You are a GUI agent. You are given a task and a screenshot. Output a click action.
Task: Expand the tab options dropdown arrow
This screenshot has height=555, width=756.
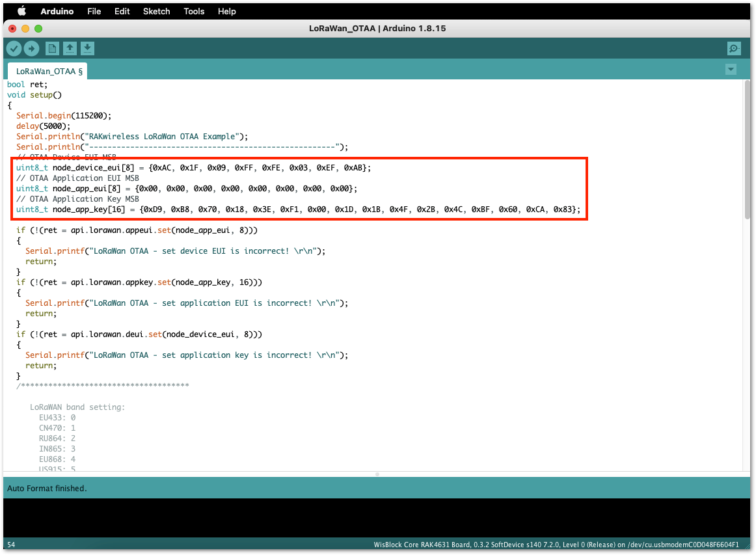click(731, 70)
